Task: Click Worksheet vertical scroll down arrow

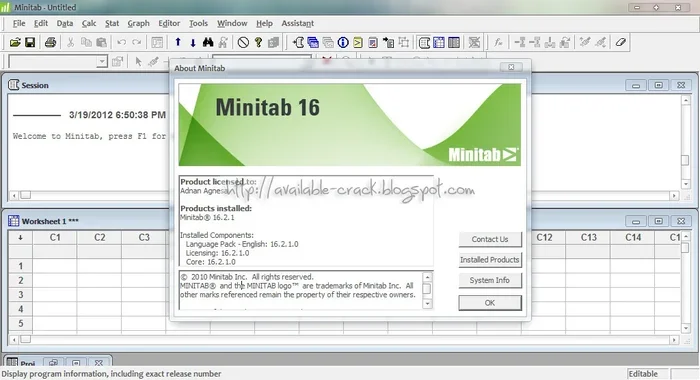Action: click(x=686, y=329)
